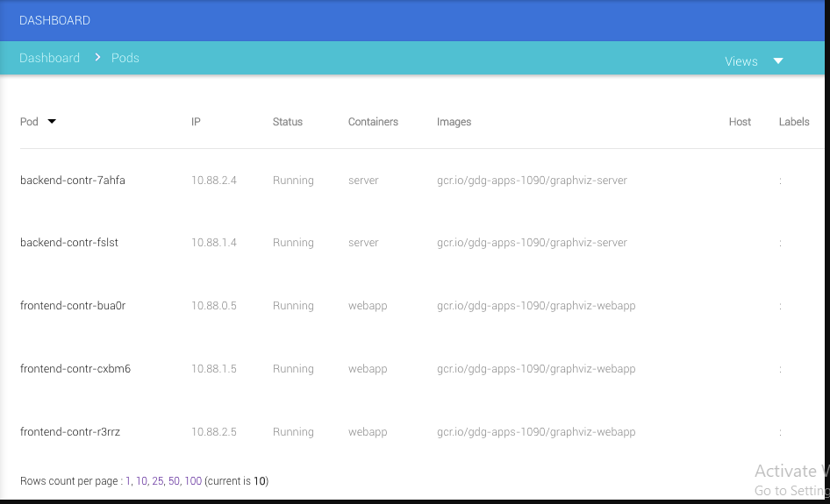This screenshot has width=830, height=504.
Task: Click server container of backend-contr-7ahfa
Action: (363, 181)
